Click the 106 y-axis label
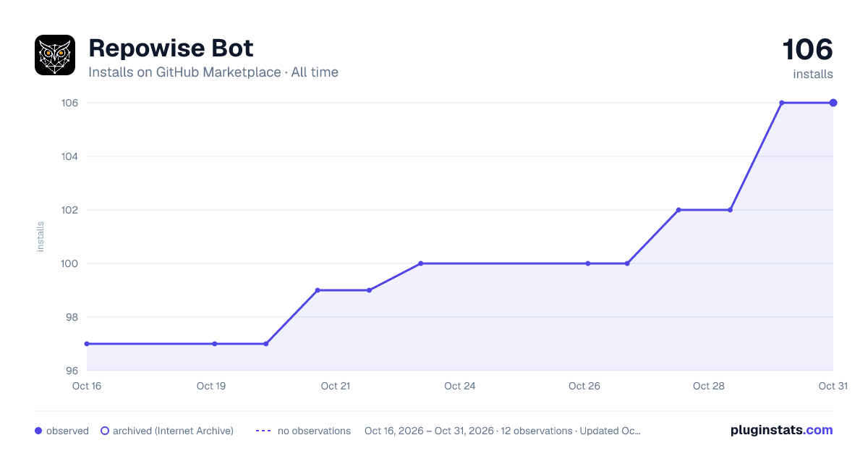The image size is (868, 456). coord(69,103)
